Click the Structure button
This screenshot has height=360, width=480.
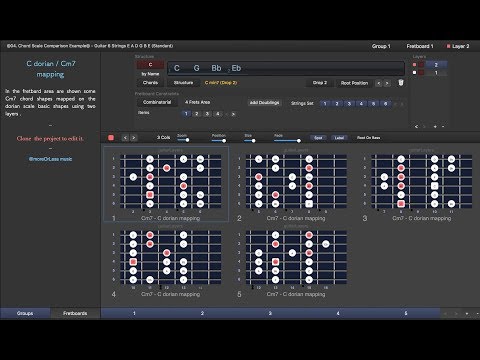(x=183, y=83)
